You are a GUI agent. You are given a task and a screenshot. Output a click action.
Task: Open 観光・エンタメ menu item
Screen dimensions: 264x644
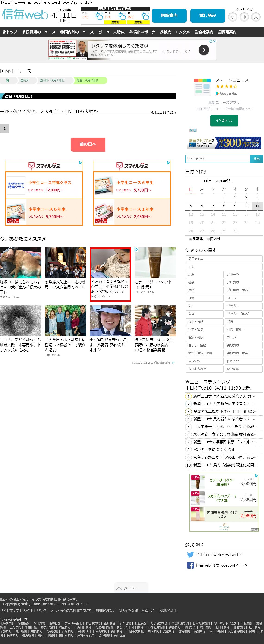(x=175, y=32)
